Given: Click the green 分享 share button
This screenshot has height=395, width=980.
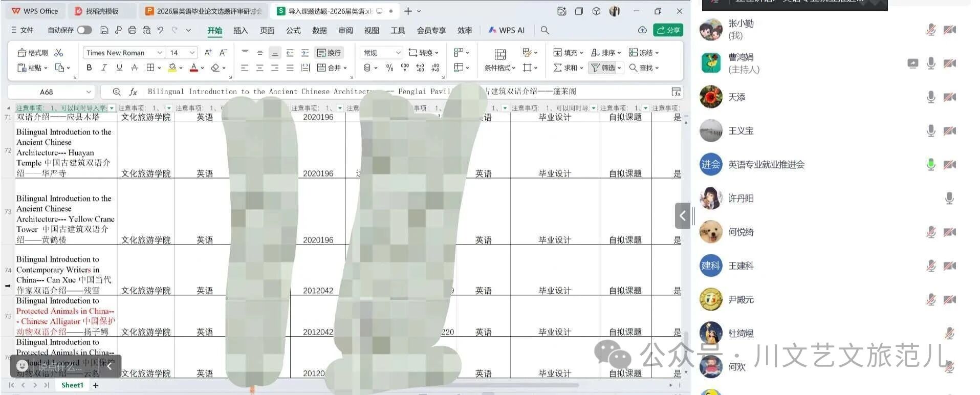Looking at the screenshot, I should (x=668, y=30).
